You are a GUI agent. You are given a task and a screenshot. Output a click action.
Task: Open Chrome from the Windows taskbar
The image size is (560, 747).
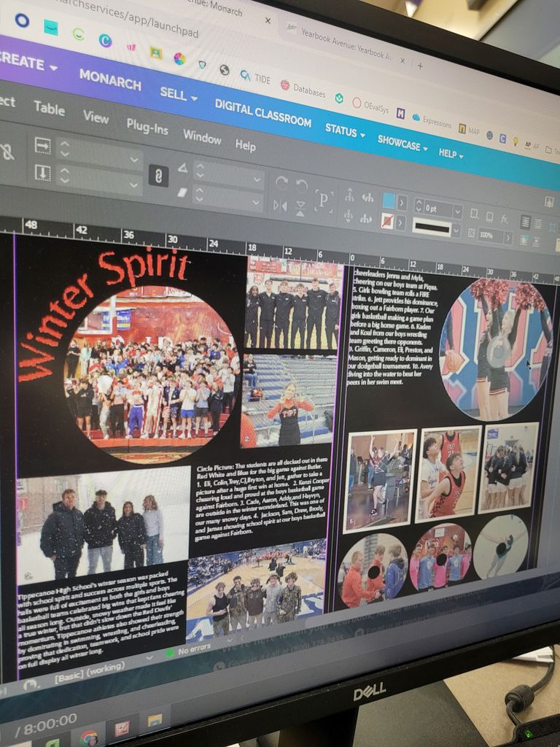click(89, 737)
